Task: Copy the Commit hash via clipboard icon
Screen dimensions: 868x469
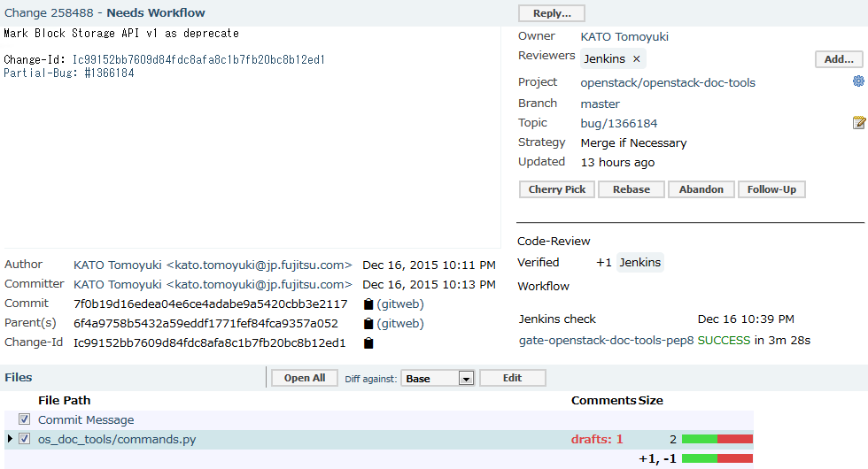Action: (x=369, y=304)
